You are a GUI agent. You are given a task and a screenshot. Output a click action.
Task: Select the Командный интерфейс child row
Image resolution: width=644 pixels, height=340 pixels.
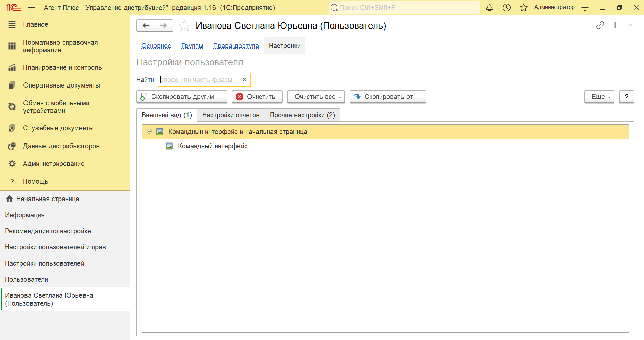pos(385,146)
